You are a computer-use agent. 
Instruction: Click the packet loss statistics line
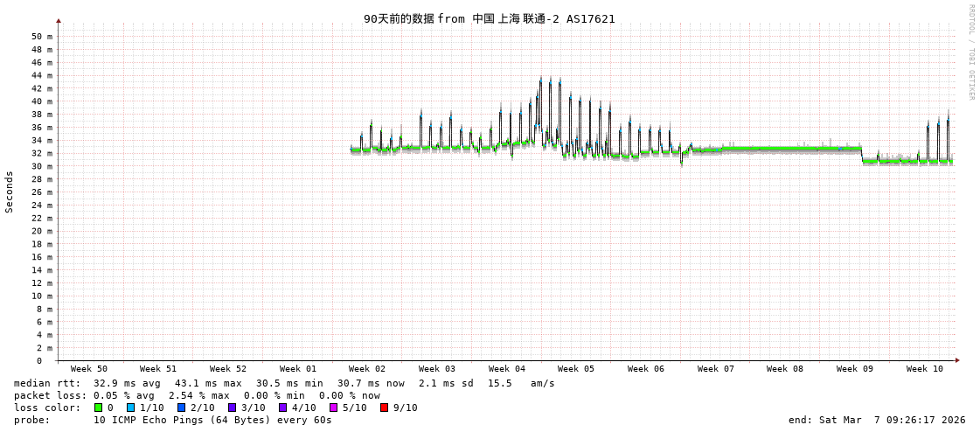(x=197, y=395)
